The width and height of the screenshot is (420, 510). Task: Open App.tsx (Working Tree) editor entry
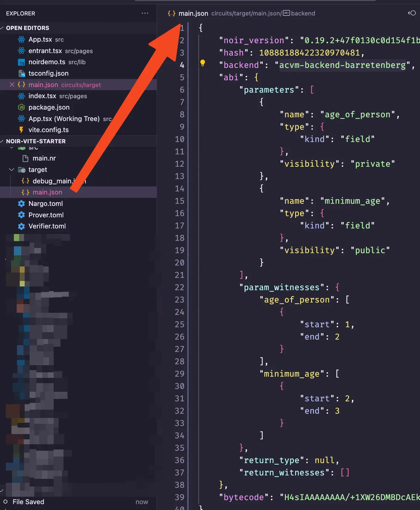click(x=78, y=119)
